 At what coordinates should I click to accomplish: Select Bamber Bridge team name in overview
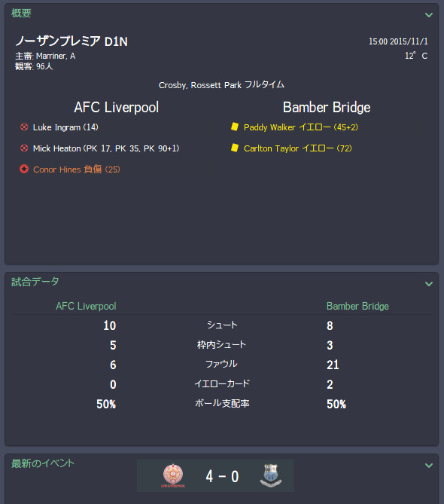pyautogui.click(x=327, y=108)
